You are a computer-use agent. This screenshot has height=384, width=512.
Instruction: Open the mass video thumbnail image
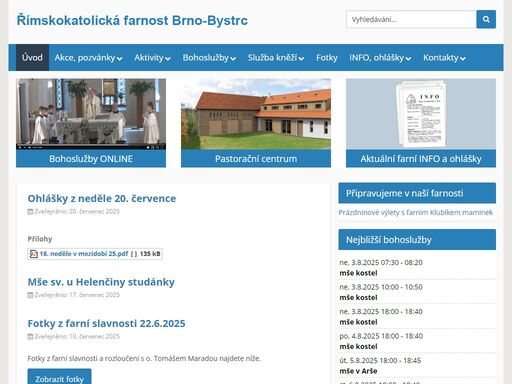tap(91, 114)
